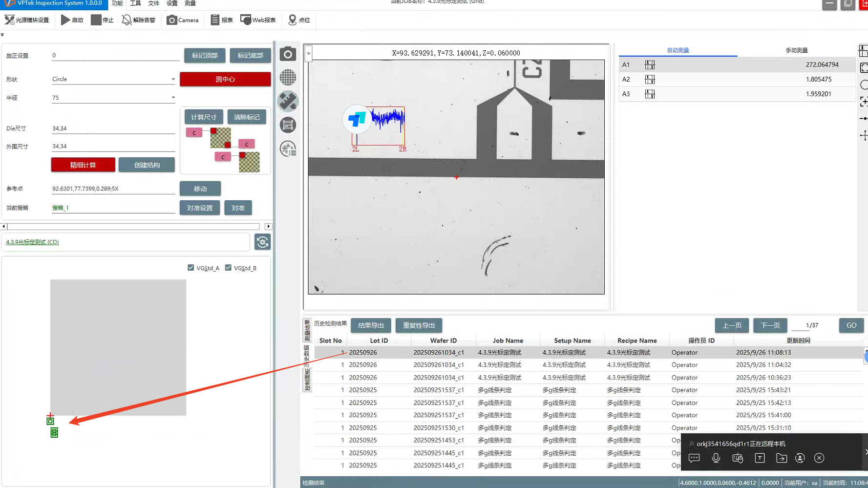Image resolution: width=868 pixels, height=488 pixels.
Task: Toggle the VGStd_B checkbox
Action: point(228,268)
